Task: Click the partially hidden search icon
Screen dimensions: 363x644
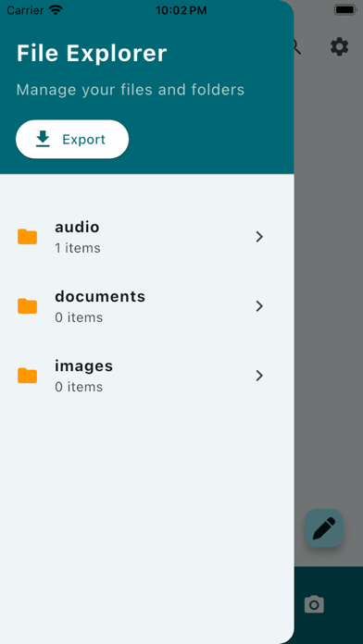Action: 297,47
